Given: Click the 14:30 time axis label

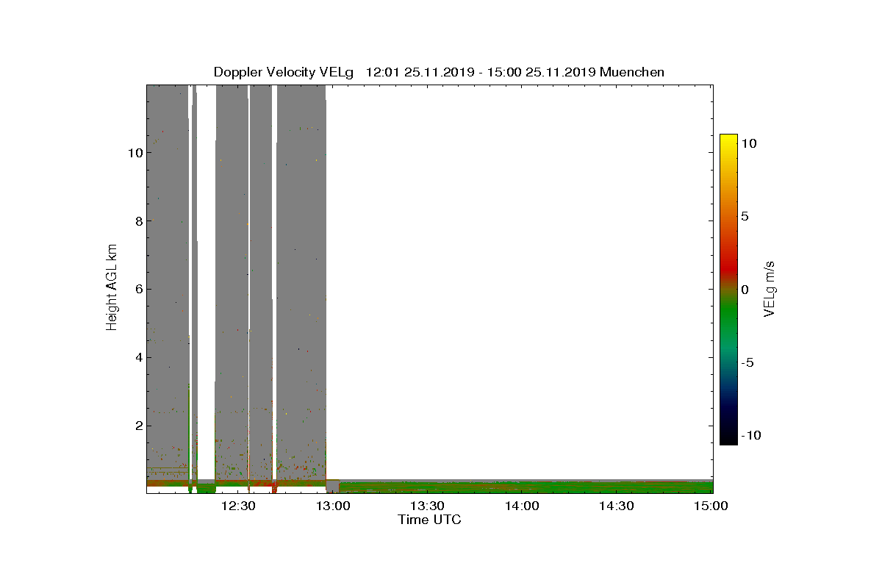Looking at the screenshot, I should [x=617, y=506].
